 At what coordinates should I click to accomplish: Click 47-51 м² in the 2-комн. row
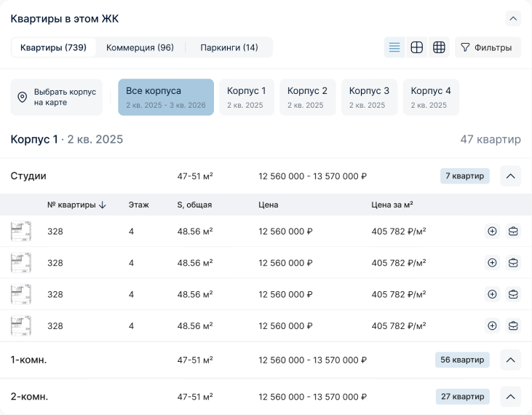[195, 397]
